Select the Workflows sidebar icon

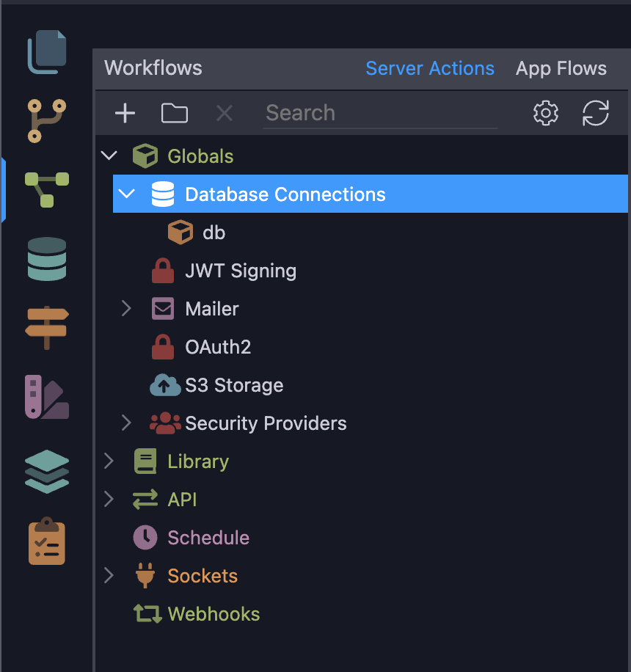tap(47, 190)
